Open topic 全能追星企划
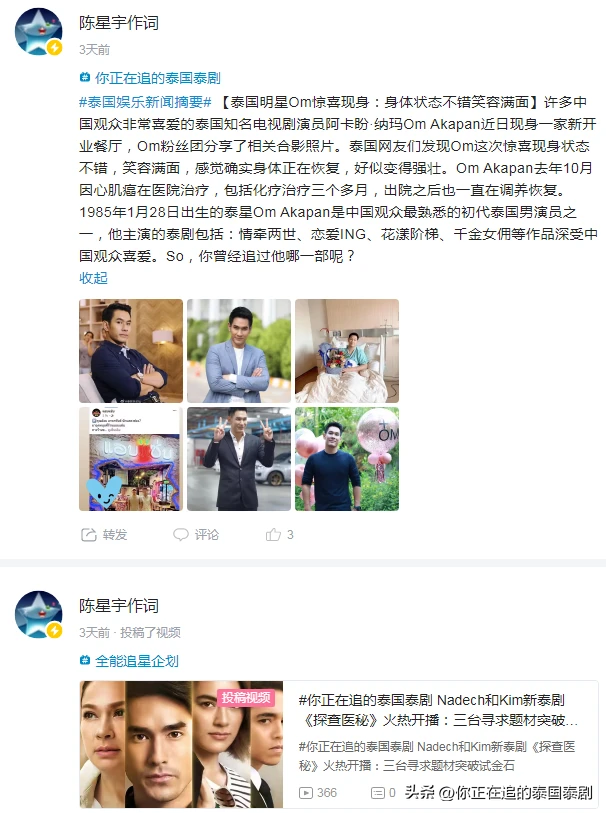This screenshot has height=813, width=606. pos(137,661)
